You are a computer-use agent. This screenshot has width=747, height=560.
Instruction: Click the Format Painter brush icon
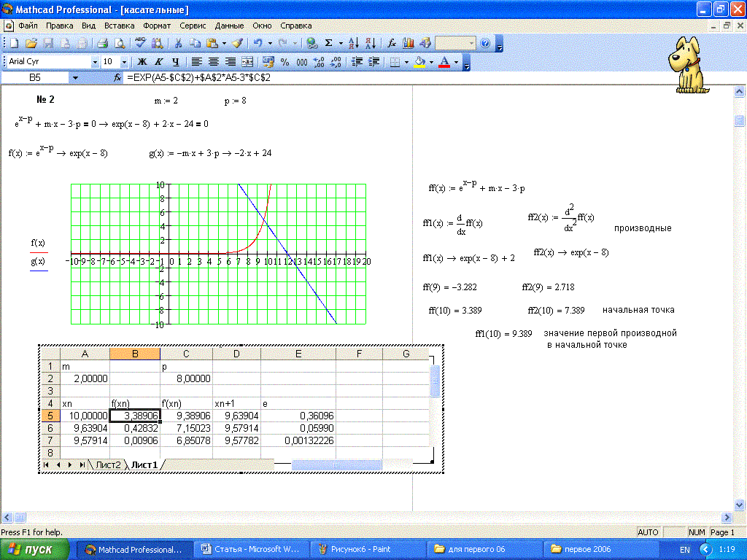pos(238,44)
